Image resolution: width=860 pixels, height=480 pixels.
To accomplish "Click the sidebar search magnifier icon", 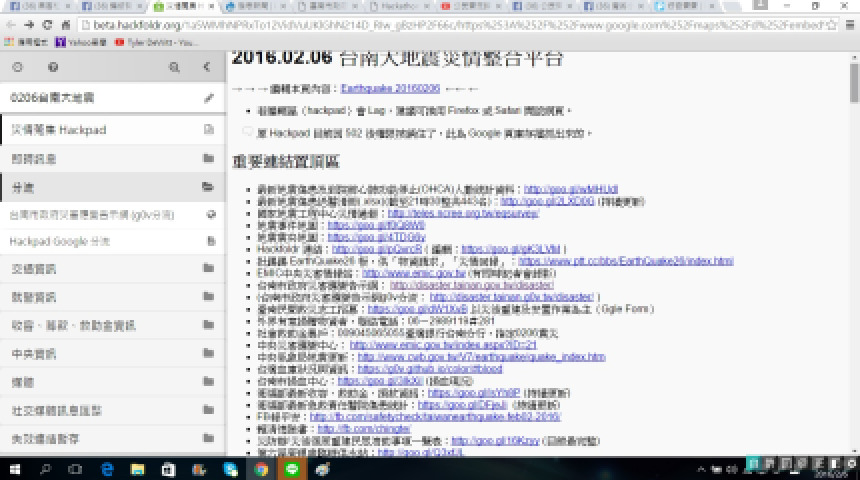I will point(175,67).
